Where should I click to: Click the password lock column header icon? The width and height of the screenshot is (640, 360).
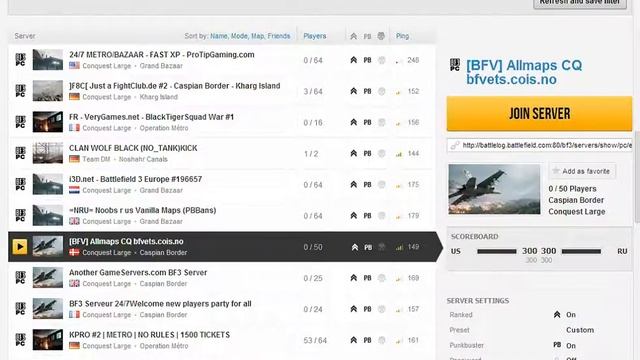(381, 36)
